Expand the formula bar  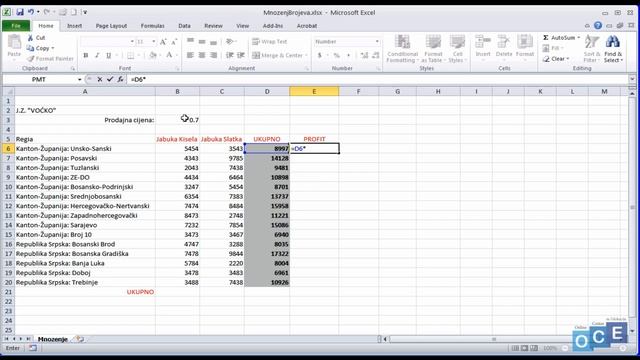click(632, 79)
